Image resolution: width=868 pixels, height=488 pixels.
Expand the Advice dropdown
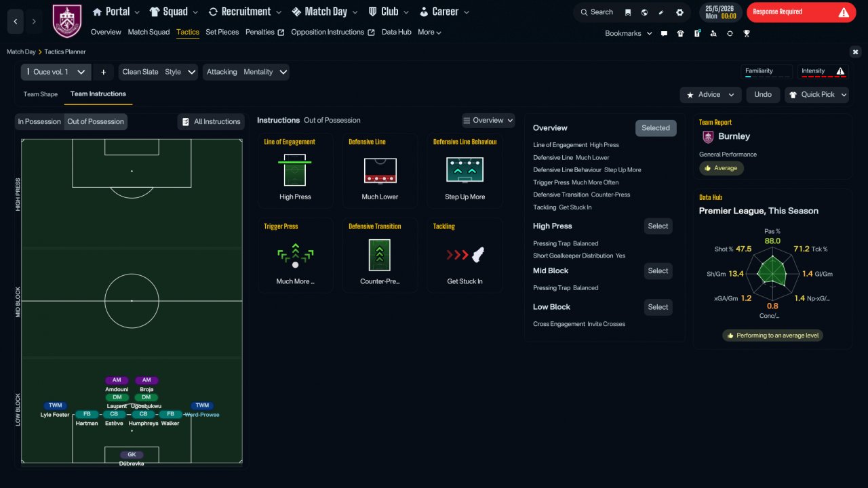click(x=711, y=95)
